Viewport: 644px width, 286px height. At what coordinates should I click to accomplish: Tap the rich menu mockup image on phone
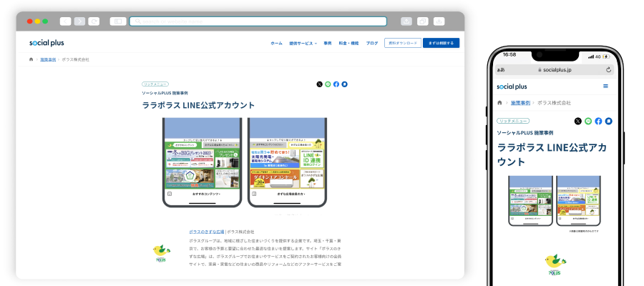[555, 201]
